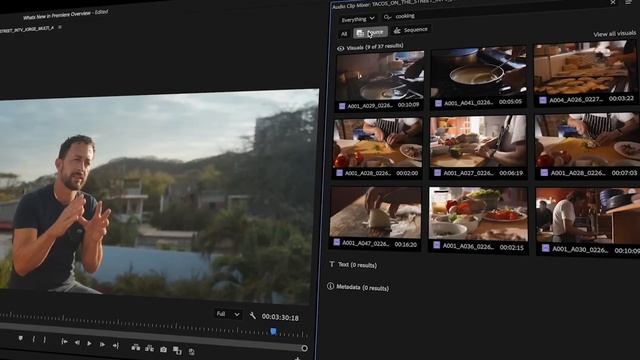Close the search panel with X

613,2
